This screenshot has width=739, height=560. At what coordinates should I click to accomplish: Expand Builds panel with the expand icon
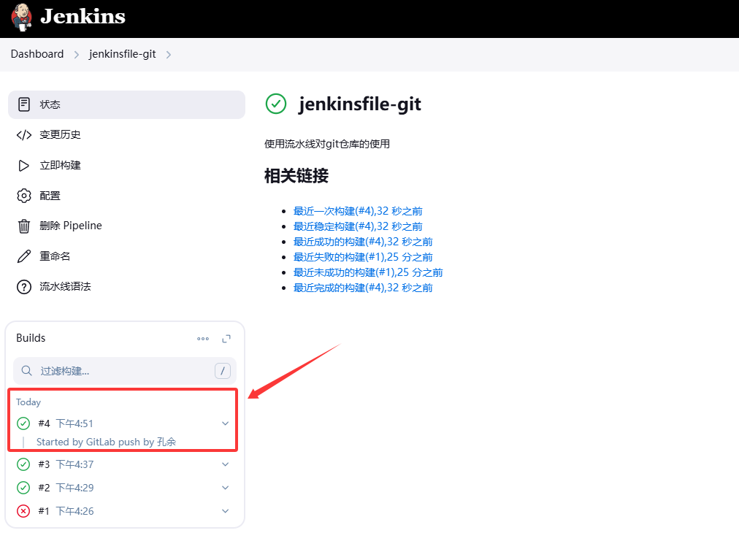tap(226, 339)
